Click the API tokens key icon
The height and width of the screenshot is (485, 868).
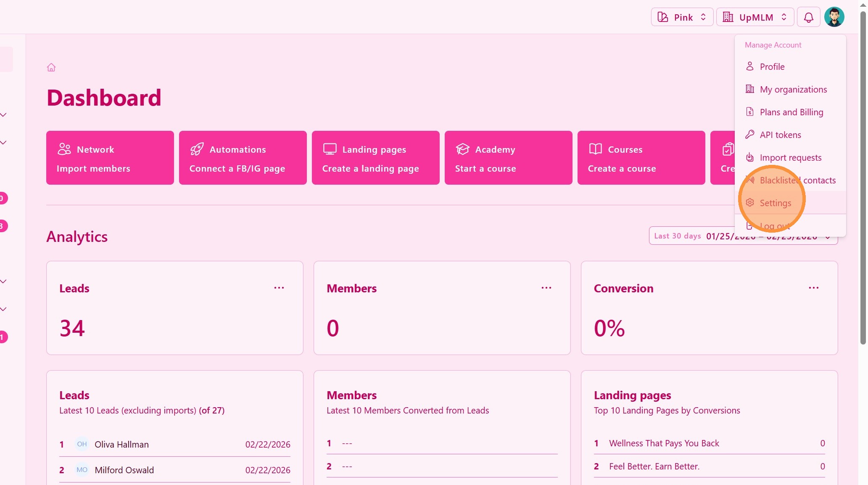point(749,135)
